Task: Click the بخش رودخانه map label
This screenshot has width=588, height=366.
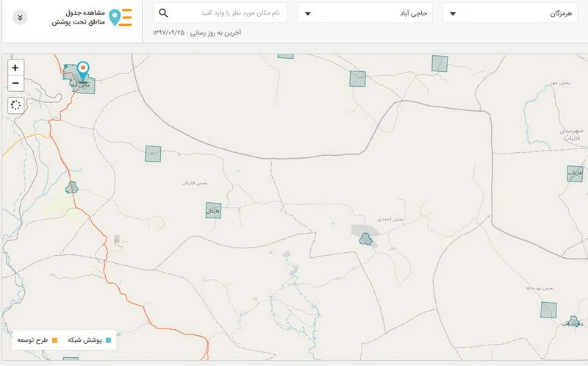Action: 540,288
